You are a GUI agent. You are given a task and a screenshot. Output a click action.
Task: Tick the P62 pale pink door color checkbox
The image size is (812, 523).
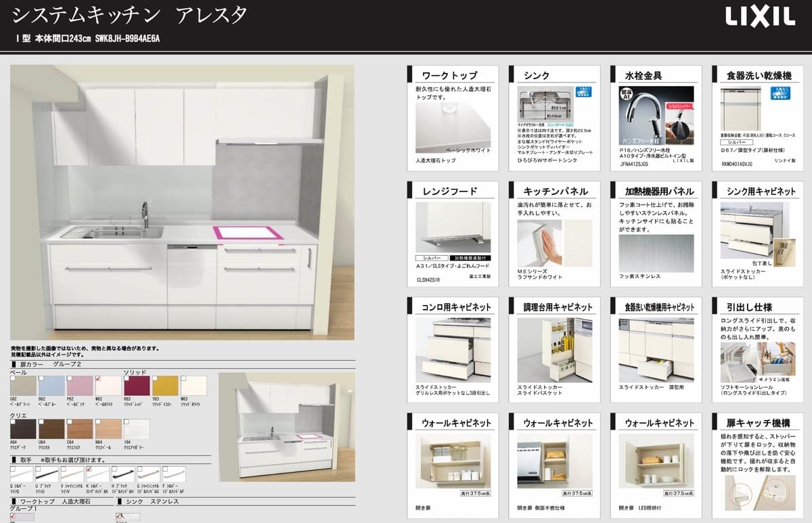tap(70, 379)
